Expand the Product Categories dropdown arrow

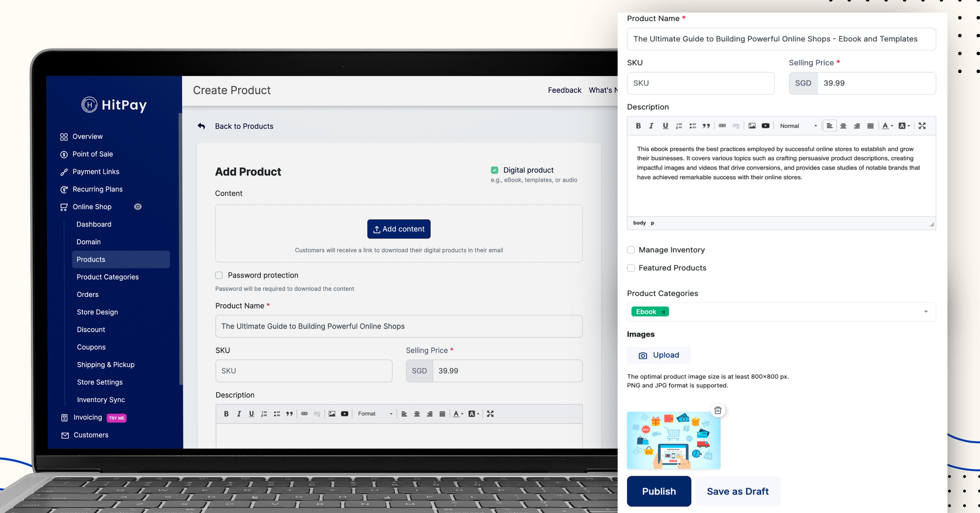[926, 312]
